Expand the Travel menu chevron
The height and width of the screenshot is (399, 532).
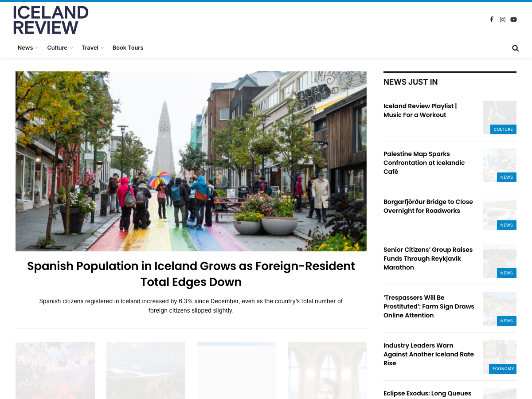pyautogui.click(x=102, y=48)
